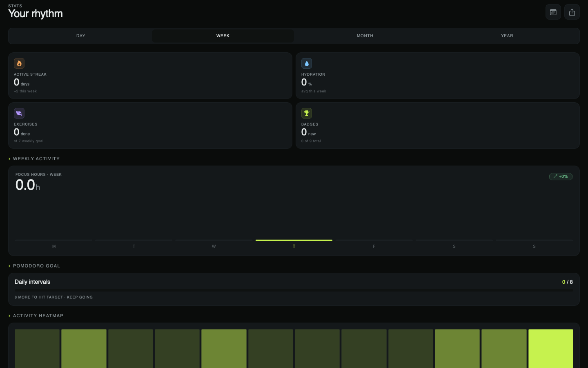Click the Badges trophy icon

307,113
